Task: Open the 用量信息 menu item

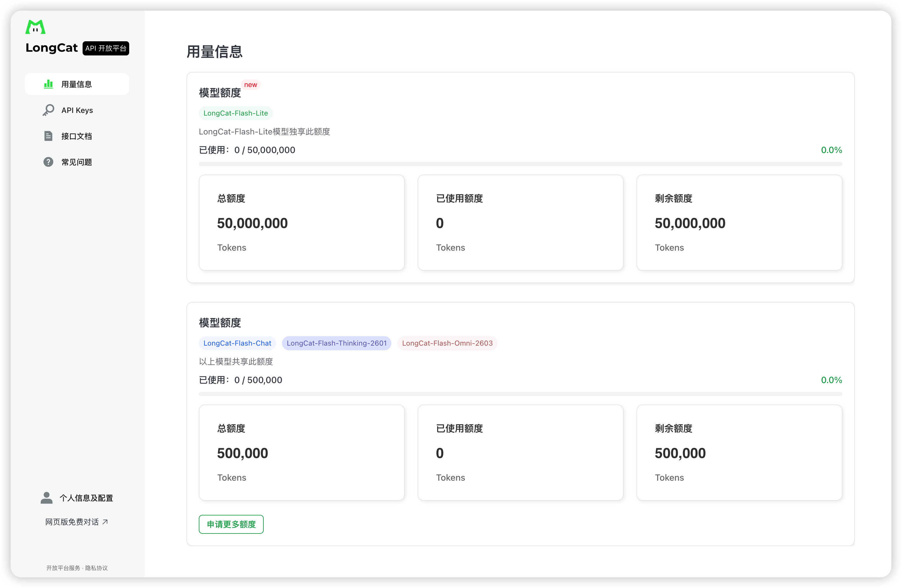Action: pyautogui.click(x=77, y=84)
